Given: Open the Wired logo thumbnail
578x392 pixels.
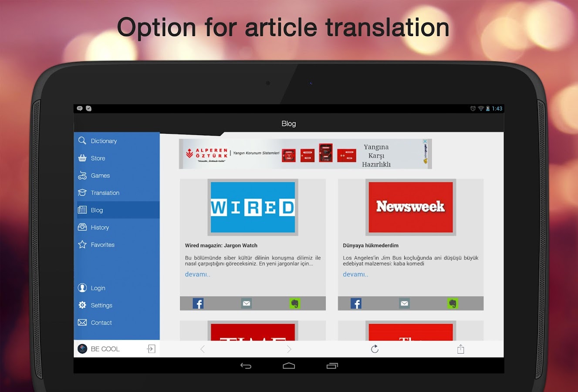Looking at the screenshot, I should click(253, 207).
